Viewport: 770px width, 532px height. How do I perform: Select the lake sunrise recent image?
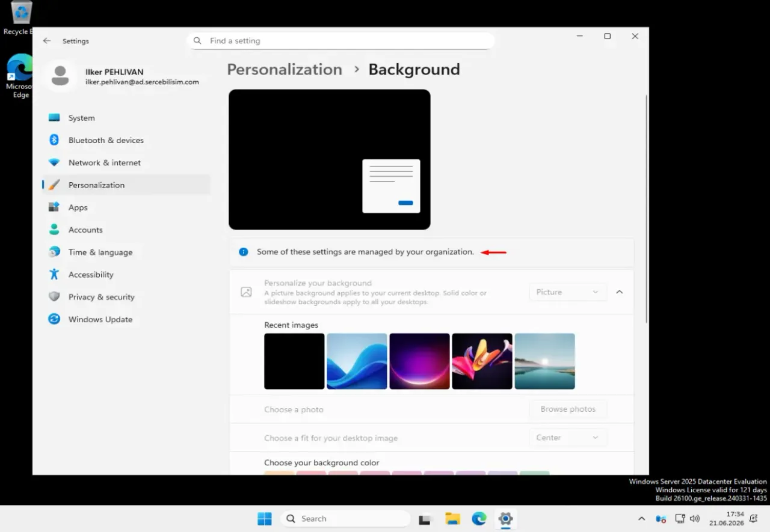tap(544, 361)
